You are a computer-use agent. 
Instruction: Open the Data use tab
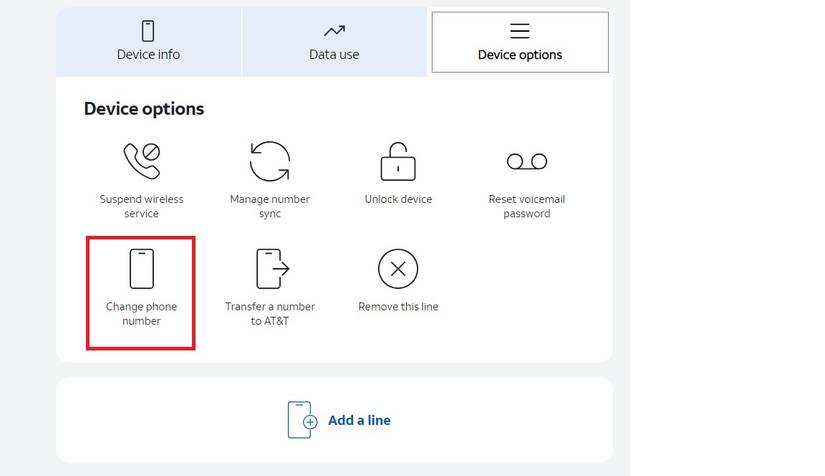[x=334, y=55]
